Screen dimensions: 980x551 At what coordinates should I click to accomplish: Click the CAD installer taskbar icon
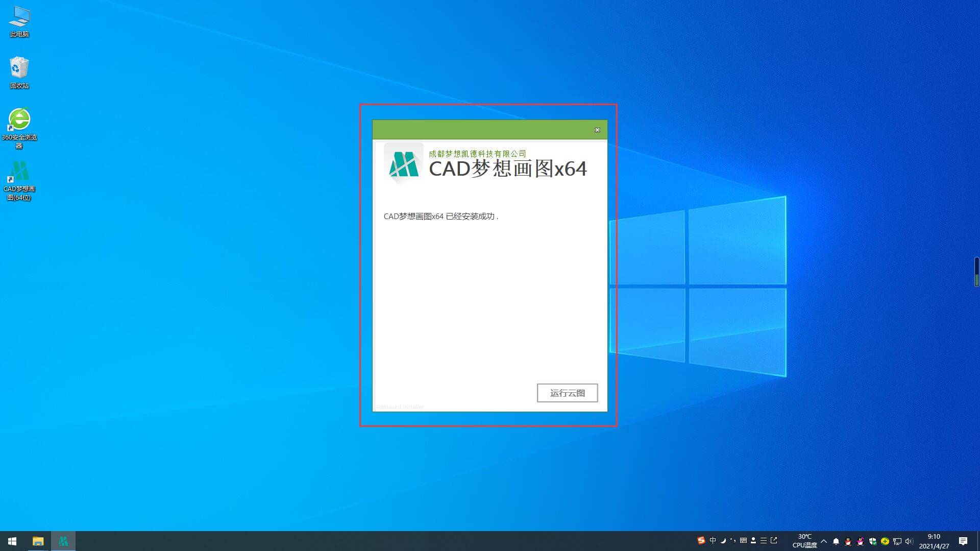(63, 541)
